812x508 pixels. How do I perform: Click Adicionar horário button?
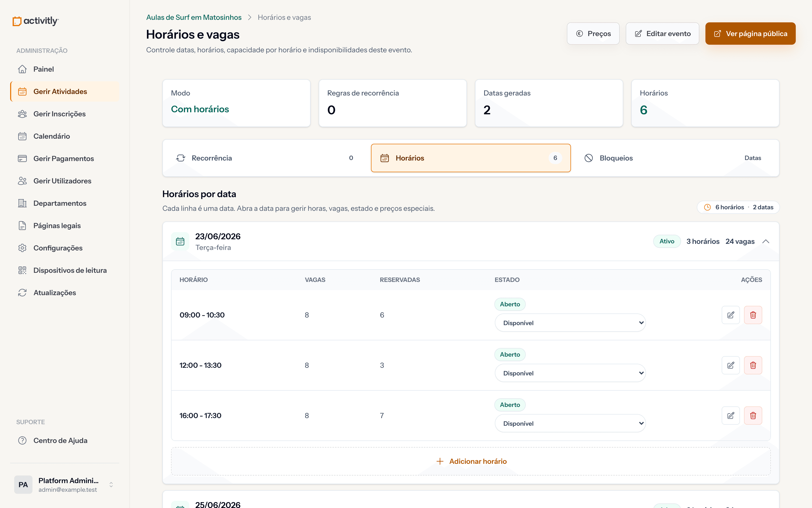[x=471, y=461]
